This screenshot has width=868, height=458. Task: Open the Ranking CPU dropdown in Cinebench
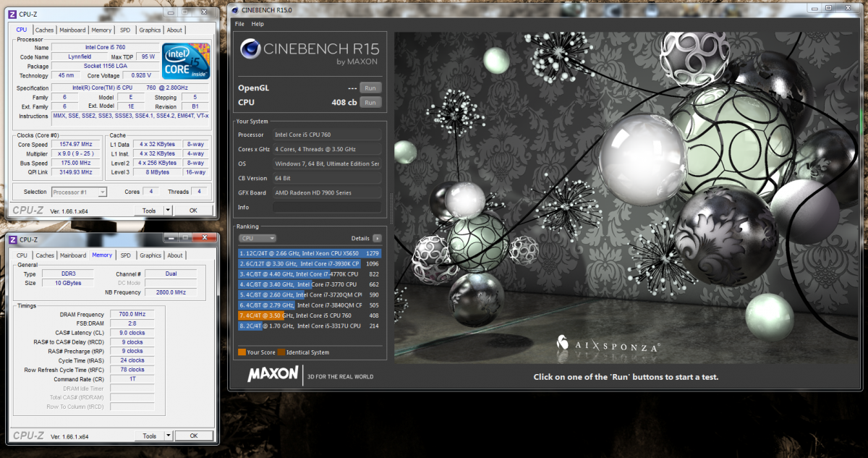(x=257, y=238)
